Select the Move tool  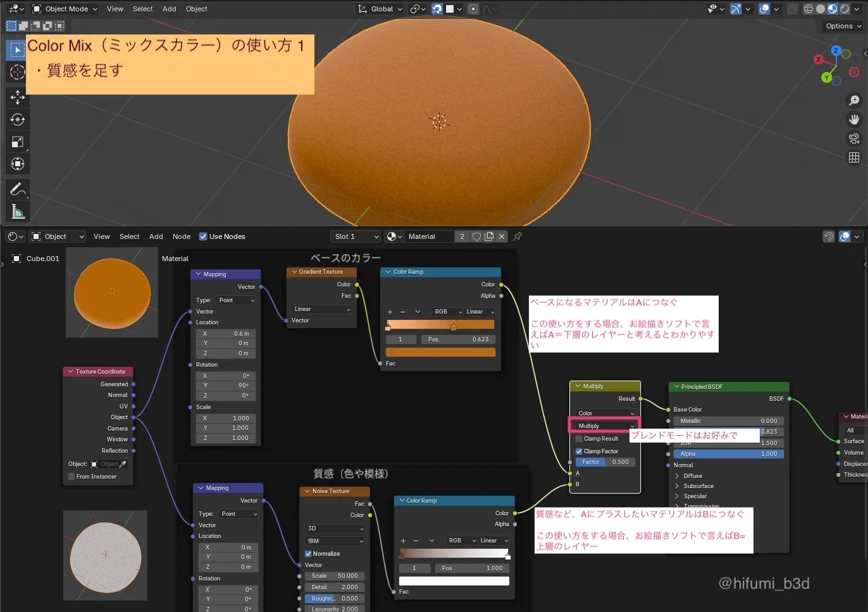(18, 97)
